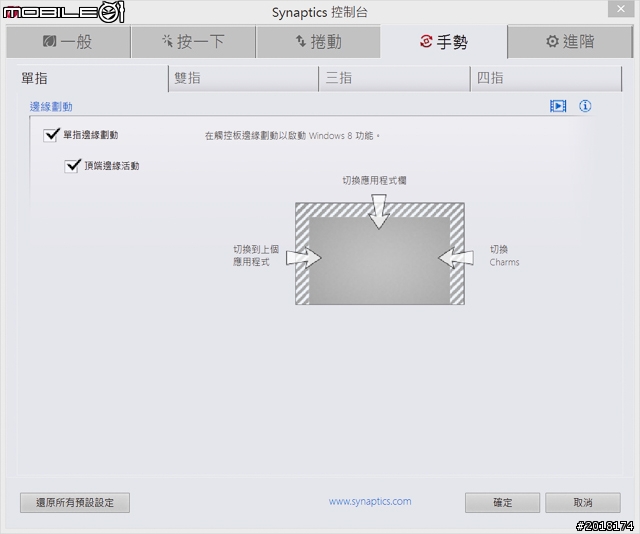Open the 三指 sub-tab
The image size is (640, 534).
pos(394,78)
